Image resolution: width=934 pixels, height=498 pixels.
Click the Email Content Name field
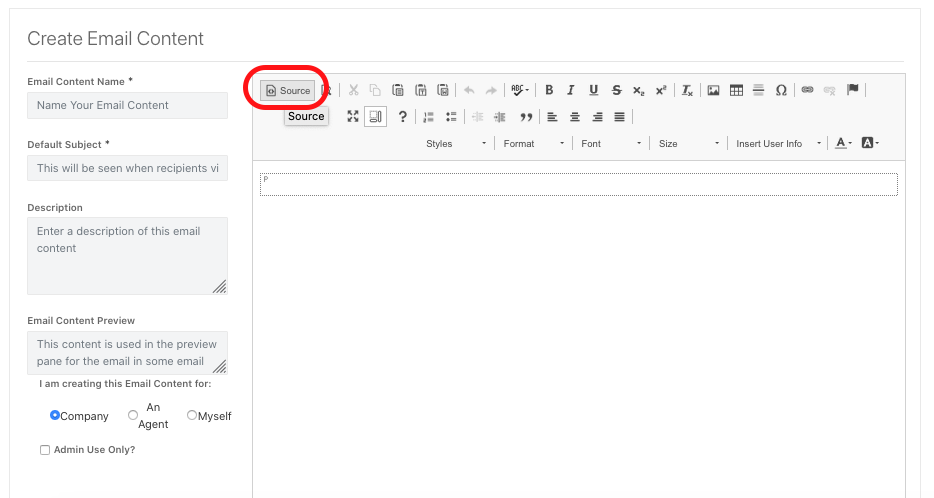pyautogui.click(x=127, y=105)
